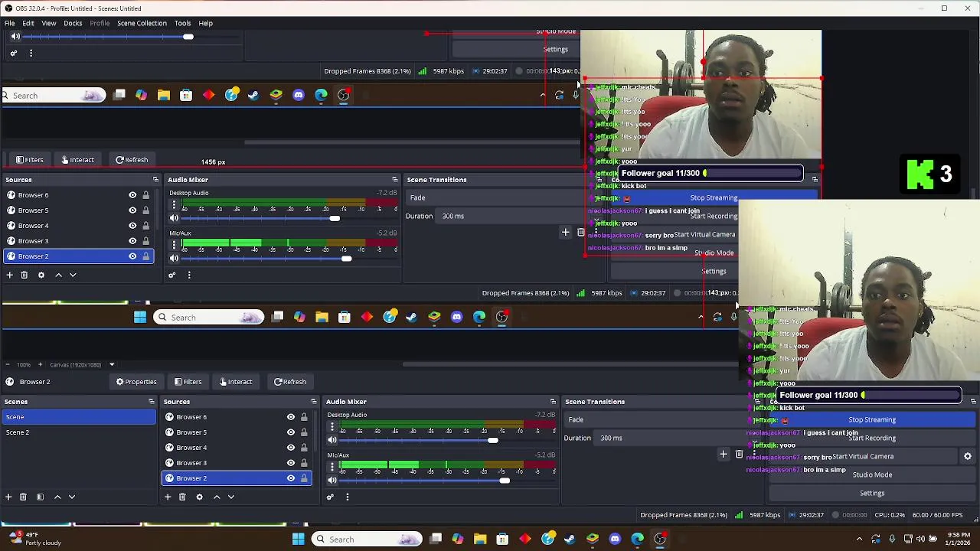This screenshot has width=980, height=551.
Task: Pop out the Sources dock beside Scenes
Action: pyautogui.click(x=313, y=401)
